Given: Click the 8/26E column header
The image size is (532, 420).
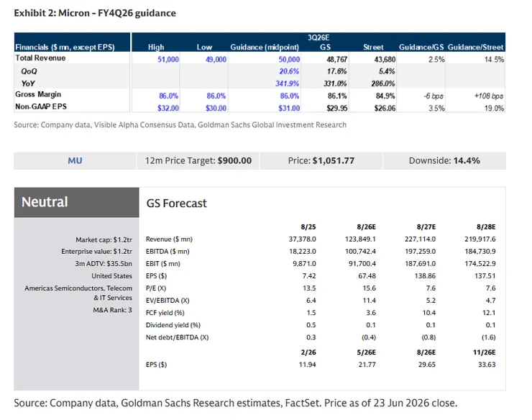Looking at the screenshot, I should (366, 227).
